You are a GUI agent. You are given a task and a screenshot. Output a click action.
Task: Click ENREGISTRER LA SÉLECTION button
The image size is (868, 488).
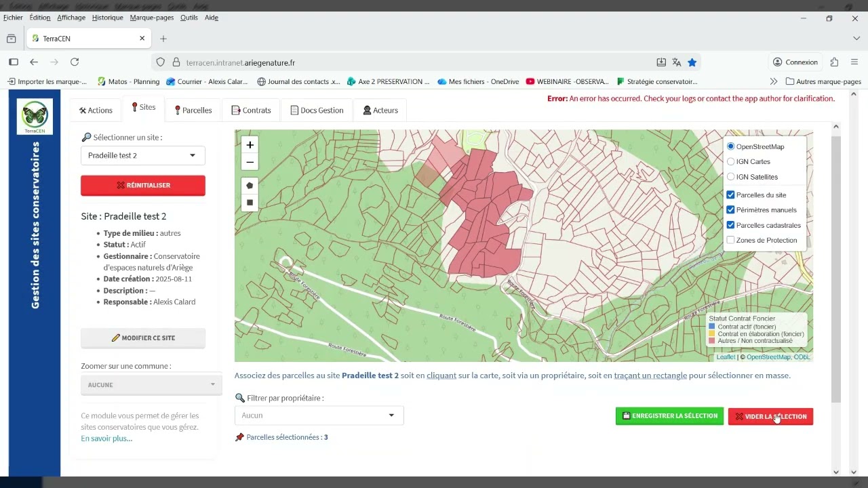click(669, 416)
